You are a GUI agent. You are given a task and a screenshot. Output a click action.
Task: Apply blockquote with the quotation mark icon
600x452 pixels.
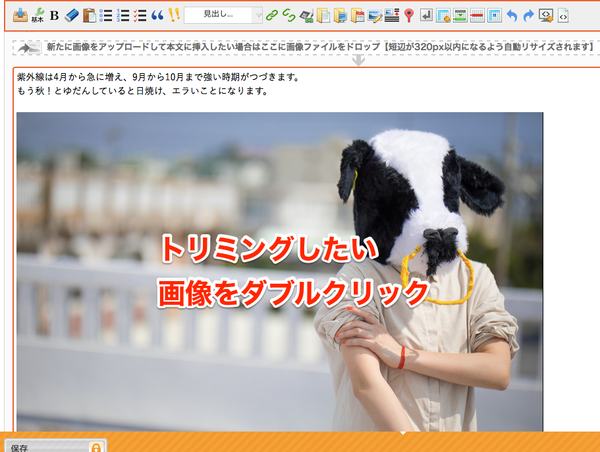tap(157, 15)
